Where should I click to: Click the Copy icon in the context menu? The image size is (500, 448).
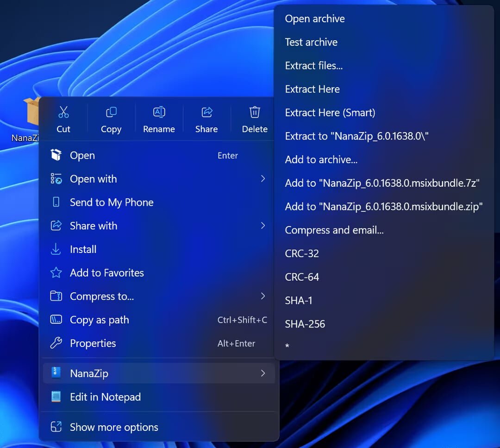[111, 112]
